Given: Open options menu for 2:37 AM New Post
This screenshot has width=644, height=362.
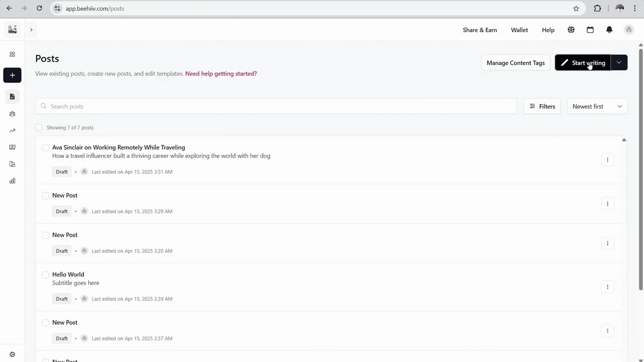Looking at the screenshot, I should click(607, 331).
